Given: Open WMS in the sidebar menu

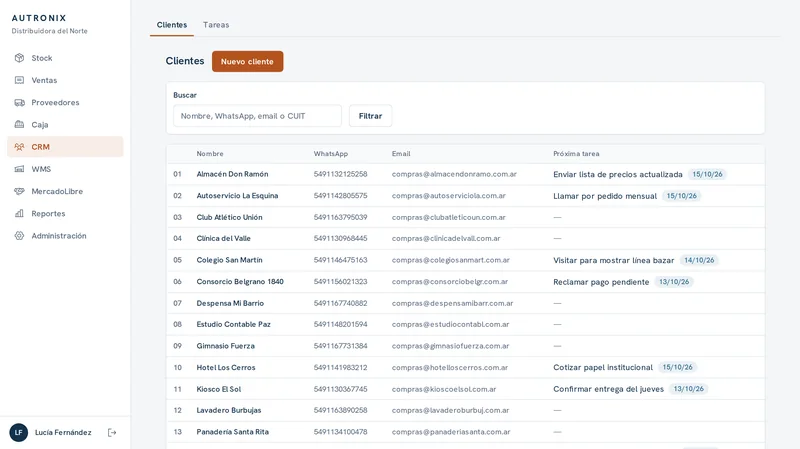Looking at the screenshot, I should pos(65,169).
